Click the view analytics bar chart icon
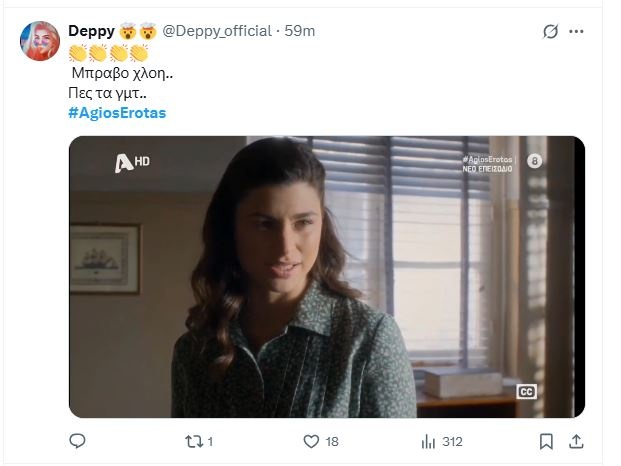This screenshot has width=621, height=466. point(428,441)
